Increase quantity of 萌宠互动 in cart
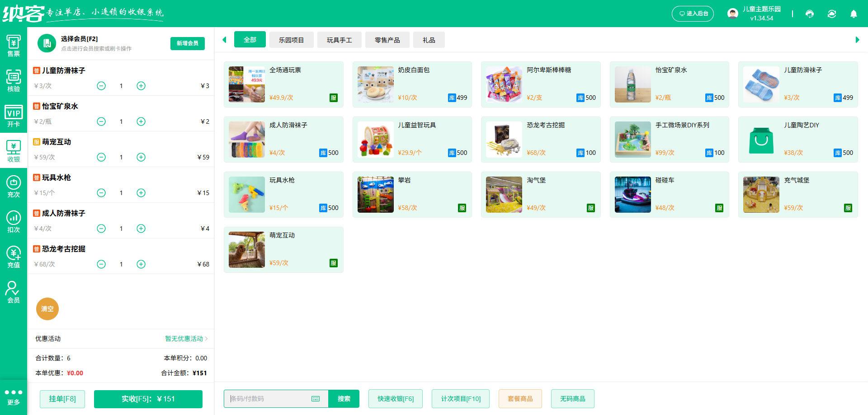 click(x=141, y=157)
